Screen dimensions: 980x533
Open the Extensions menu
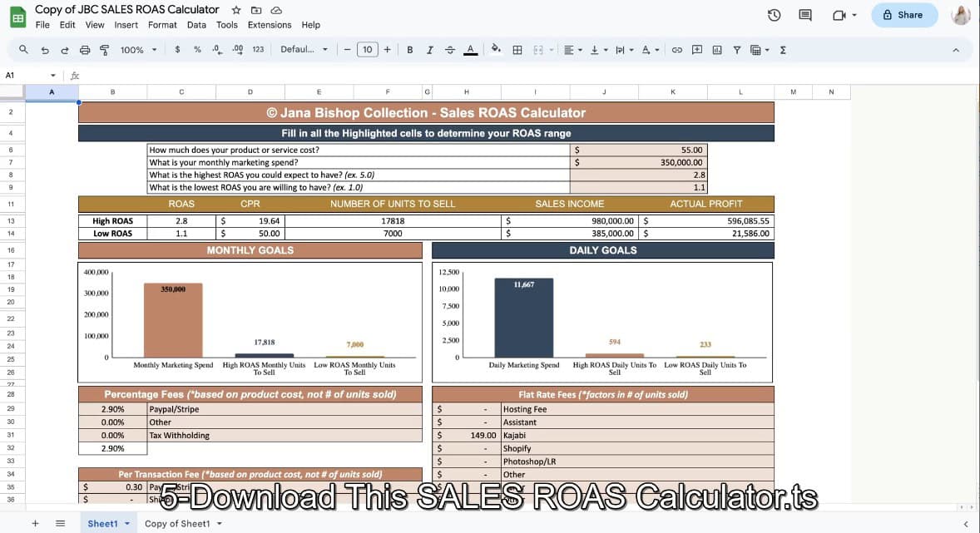tap(269, 25)
